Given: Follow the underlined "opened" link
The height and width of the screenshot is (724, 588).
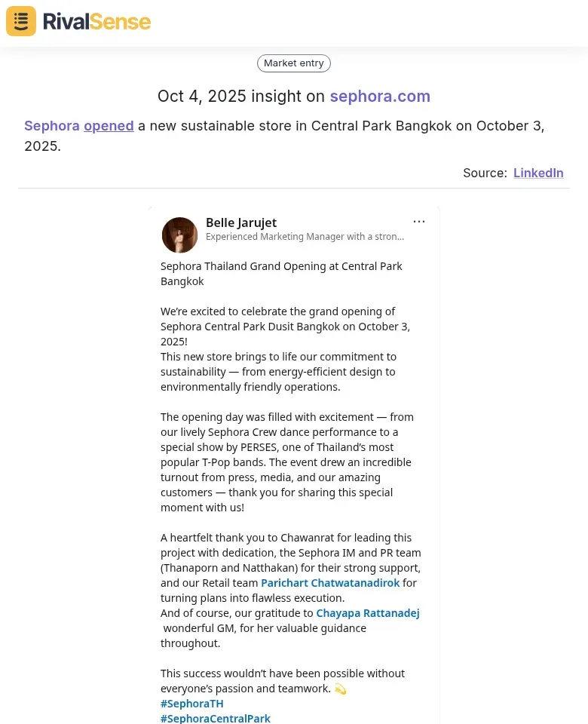Looking at the screenshot, I should pos(109,126).
